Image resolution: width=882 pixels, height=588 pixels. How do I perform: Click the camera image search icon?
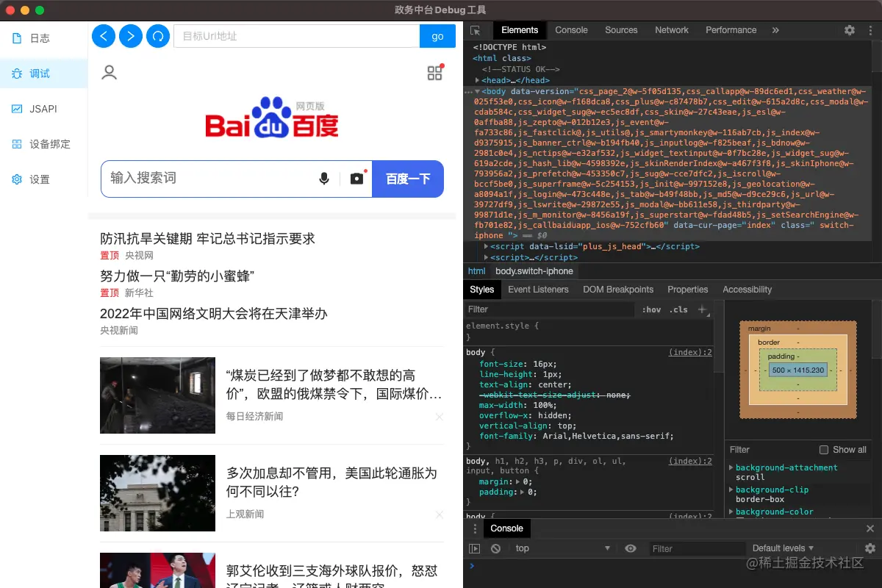pyautogui.click(x=357, y=179)
